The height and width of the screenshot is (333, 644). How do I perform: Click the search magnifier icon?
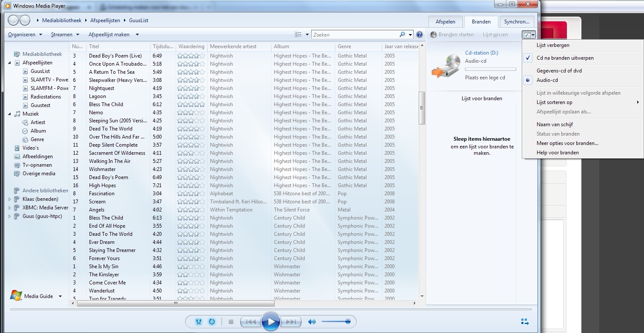[402, 35]
